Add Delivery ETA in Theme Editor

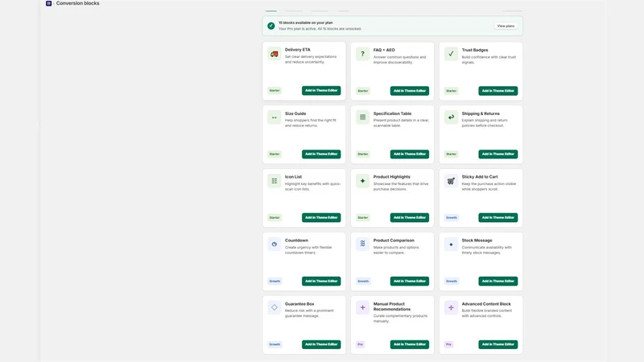click(x=321, y=90)
